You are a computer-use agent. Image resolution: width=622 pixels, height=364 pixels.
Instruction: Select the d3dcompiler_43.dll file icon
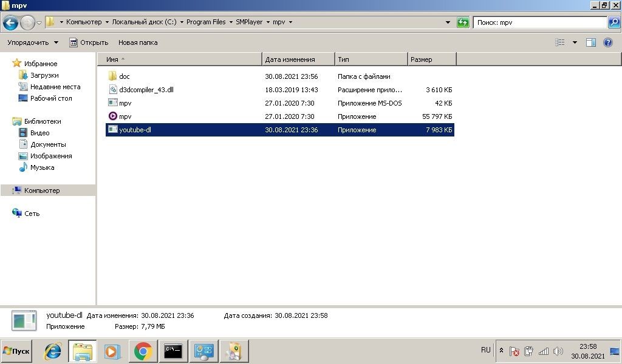point(112,90)
